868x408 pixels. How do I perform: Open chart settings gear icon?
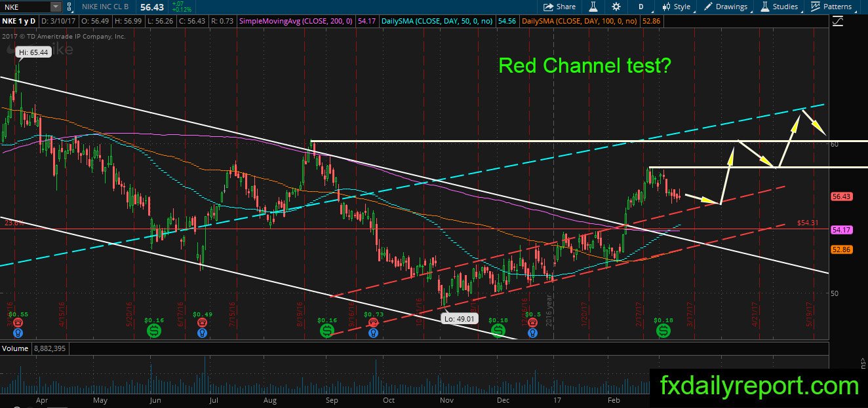coord(616,7)
